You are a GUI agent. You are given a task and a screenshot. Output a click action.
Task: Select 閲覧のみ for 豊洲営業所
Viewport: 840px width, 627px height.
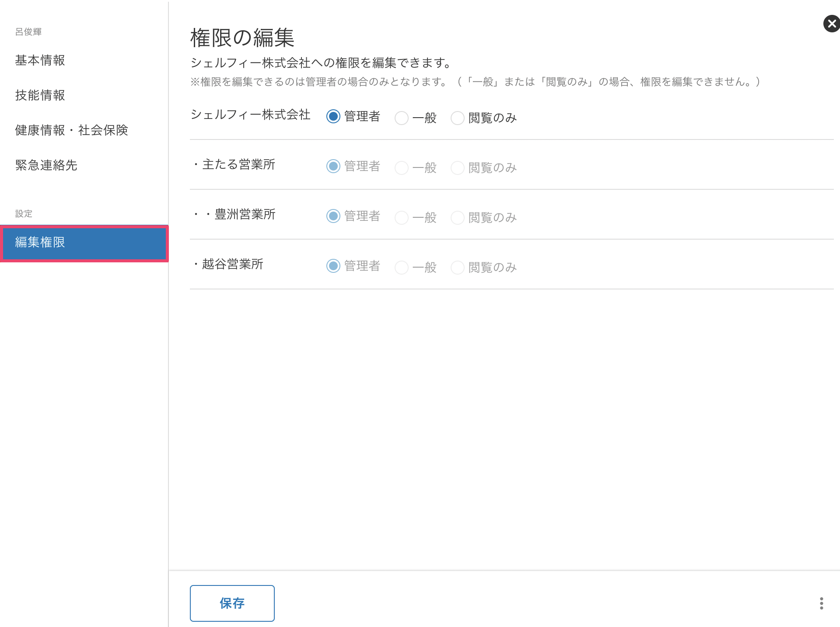pyautogui.click(x=458, y=218)
